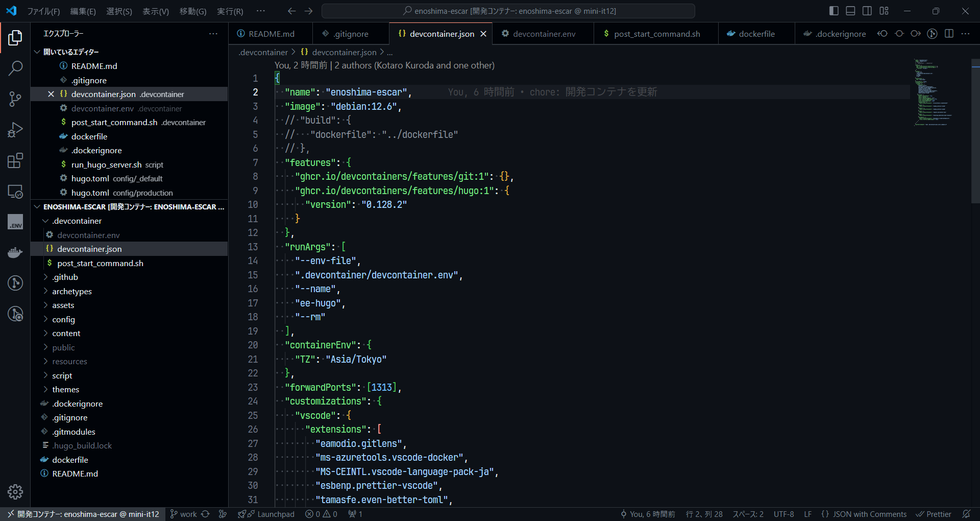The image size is (980, 521).
Task: Click the work branch in status bar
Action: 188,514
